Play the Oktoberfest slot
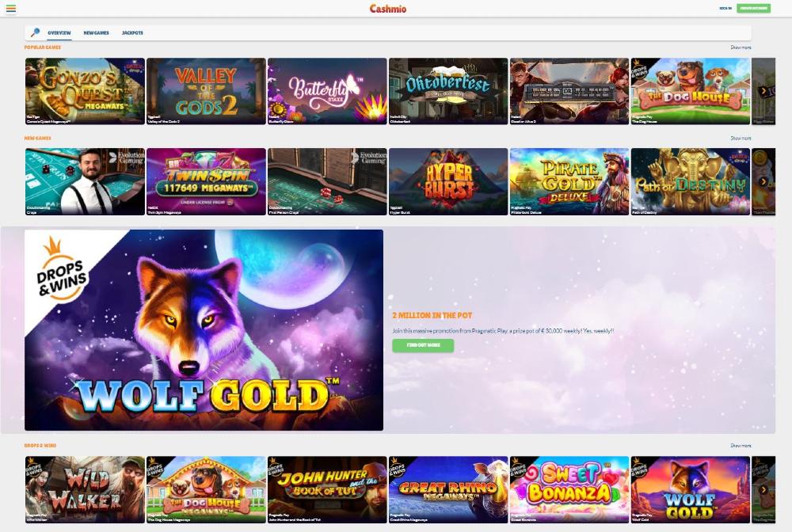 (448, 91)
